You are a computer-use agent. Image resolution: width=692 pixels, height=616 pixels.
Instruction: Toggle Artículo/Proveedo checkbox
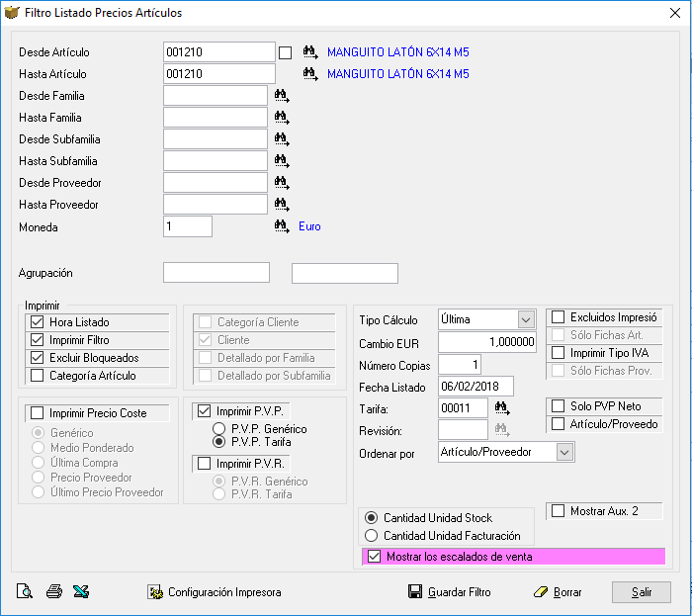pyautogui.click(x=559, y=424)
